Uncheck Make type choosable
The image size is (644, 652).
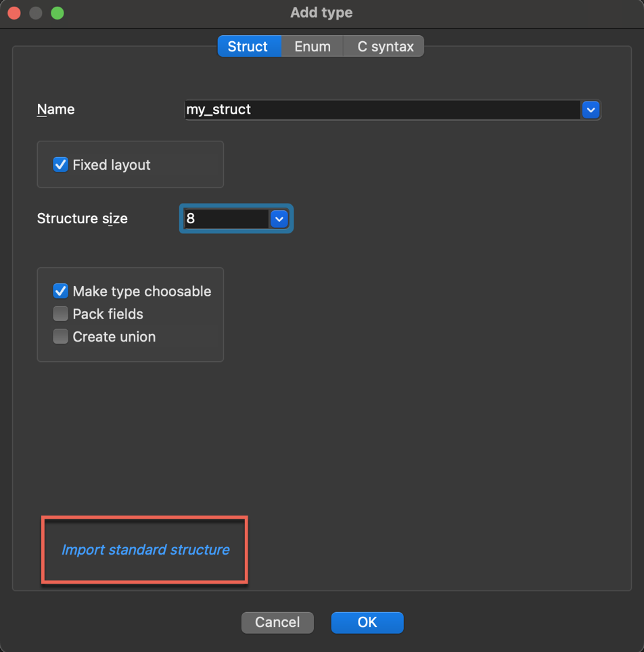pos(60,291)
